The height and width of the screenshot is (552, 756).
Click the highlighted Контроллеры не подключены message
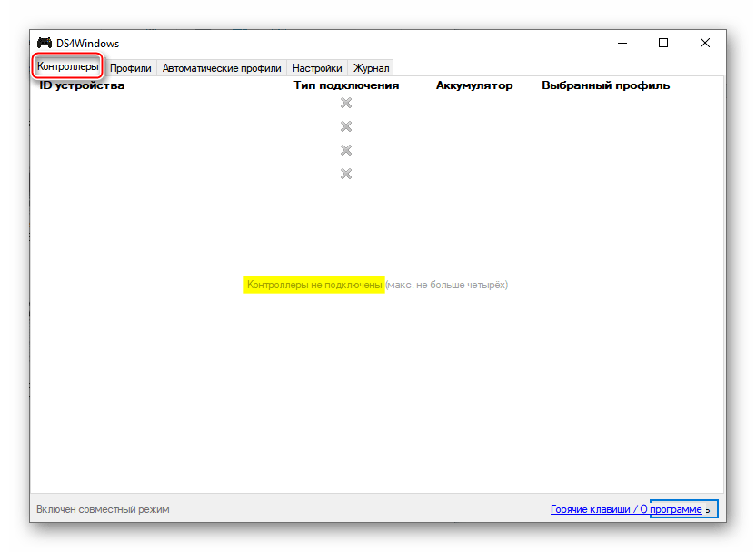pos(314,285)
